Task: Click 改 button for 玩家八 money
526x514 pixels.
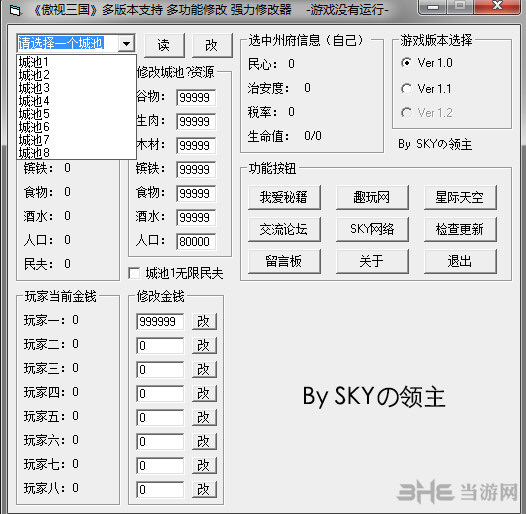Action: click(x=204, y=490)
